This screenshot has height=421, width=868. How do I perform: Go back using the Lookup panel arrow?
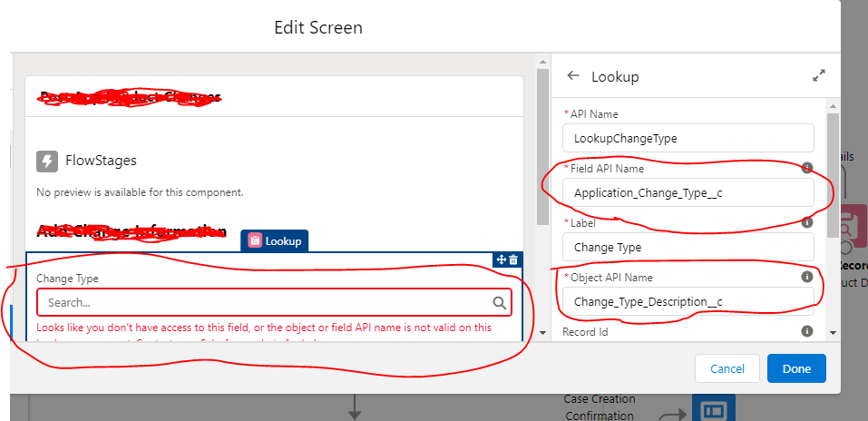(x=573, y=76)
